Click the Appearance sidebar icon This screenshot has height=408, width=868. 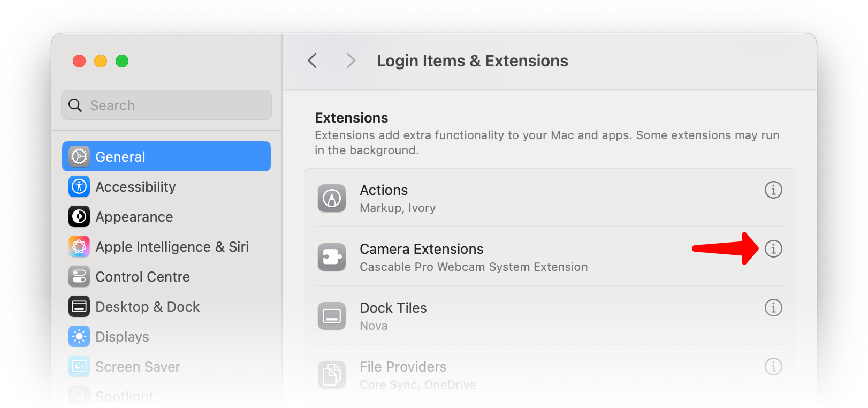click(79, 216)
